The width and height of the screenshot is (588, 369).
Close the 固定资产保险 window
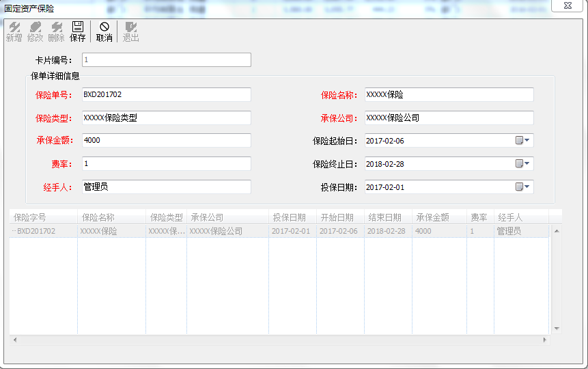pyautogui.click(x=568, y=6)
